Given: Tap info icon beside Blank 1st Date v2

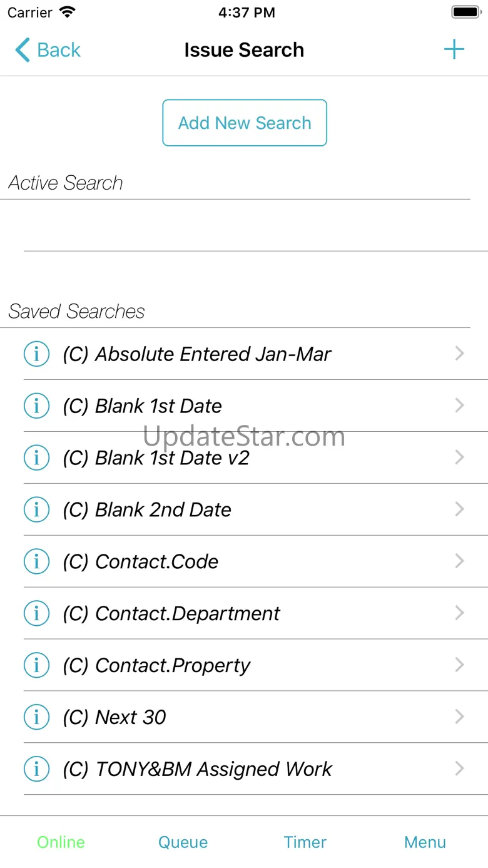Looking at the screenshot, I should 36,458.
